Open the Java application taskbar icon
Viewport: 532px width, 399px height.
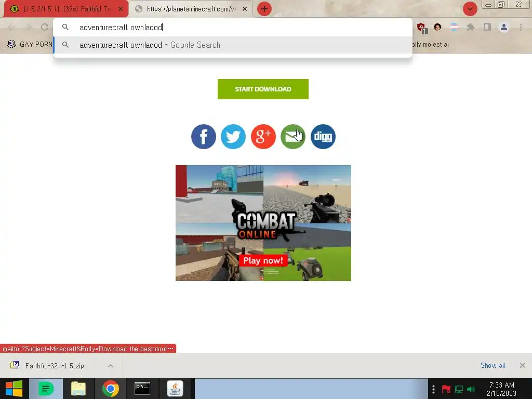[x=175, y=389]
